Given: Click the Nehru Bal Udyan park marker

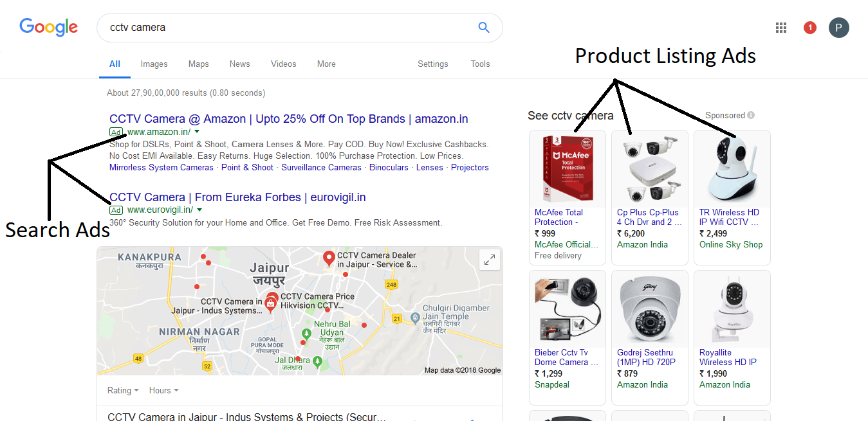Looking at the screenshot, I should point(306,334).
